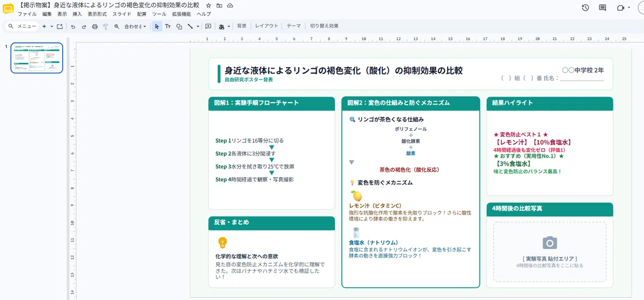Open the 表示形式 menu
This screenshot has height=300, width=644.
pyautogui.click(x=97, y=14)
